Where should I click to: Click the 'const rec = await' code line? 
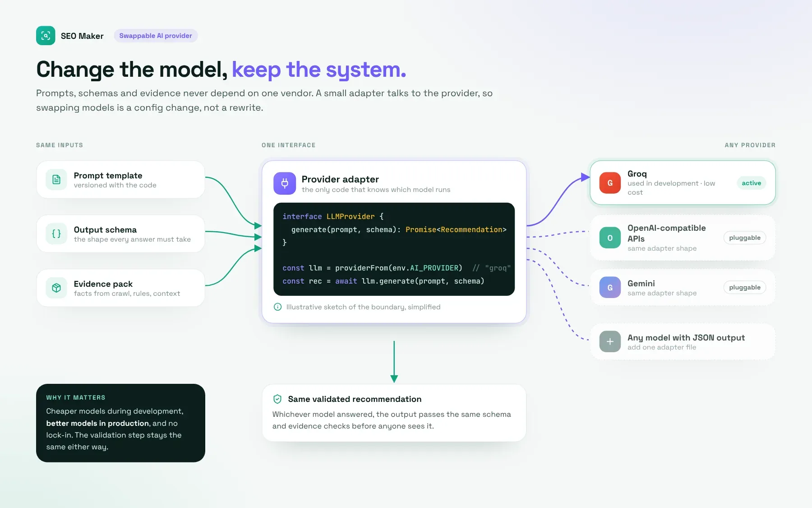click(x=383, y=281)
